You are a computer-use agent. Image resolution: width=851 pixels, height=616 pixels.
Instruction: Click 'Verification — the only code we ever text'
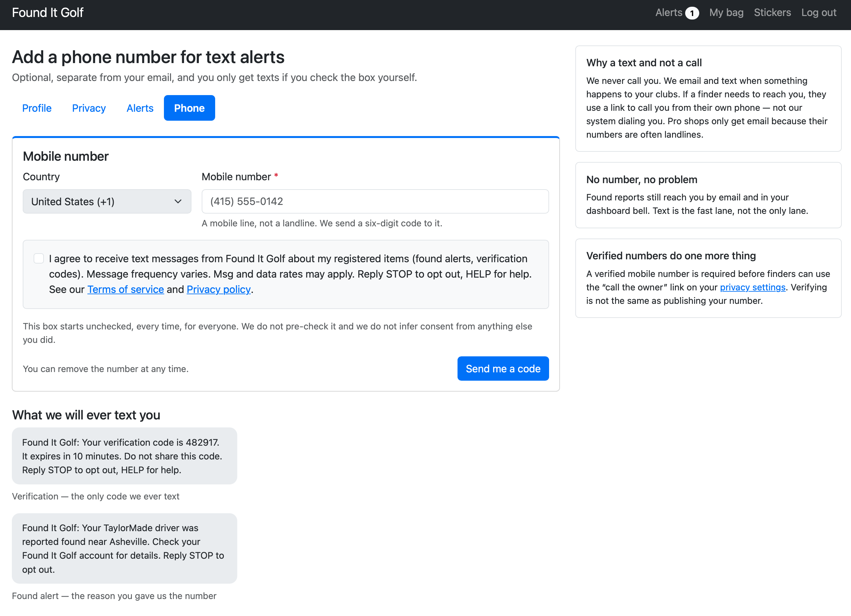coord(96,496)
